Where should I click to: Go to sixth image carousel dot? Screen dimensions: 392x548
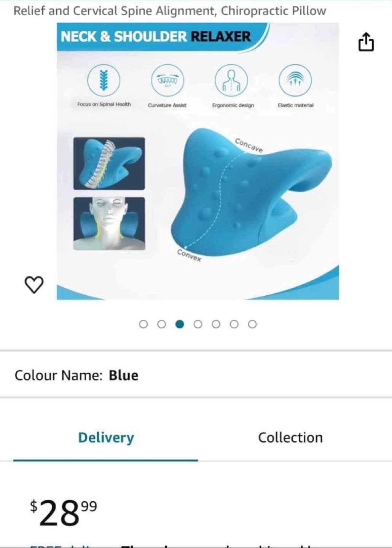pyautogui.click(x=234, y=324)
